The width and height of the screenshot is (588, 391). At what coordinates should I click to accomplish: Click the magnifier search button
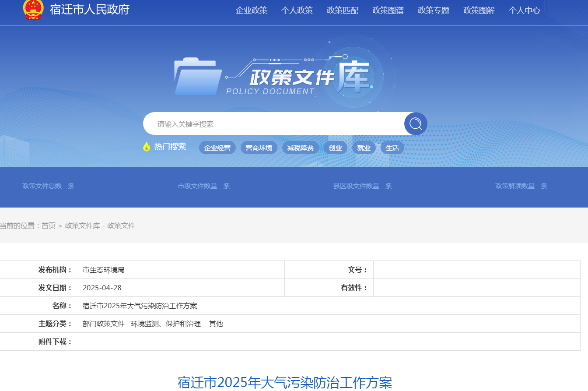[x=415, y=124]
